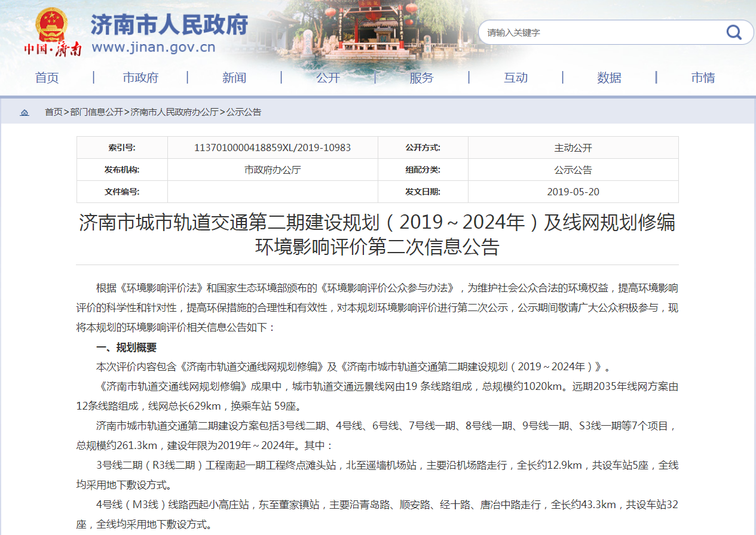The image size is (756, 535).
Task: Click the 发文日期 table label
Action: coord(423,192)
